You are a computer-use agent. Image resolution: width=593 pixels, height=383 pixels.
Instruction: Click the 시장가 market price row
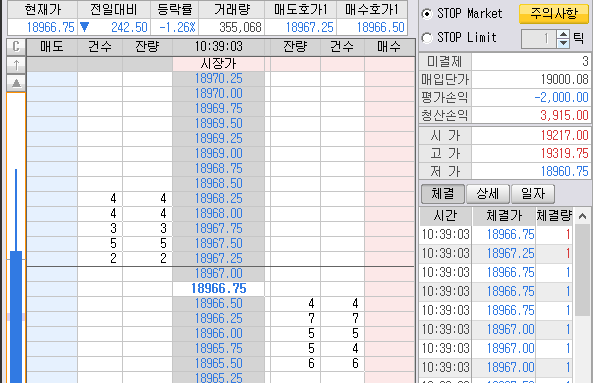coord(218,64)
